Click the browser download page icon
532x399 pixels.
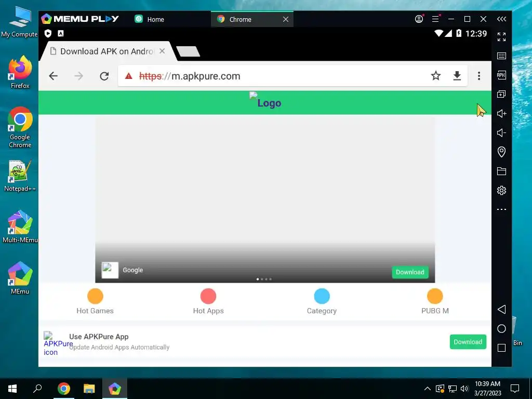click(457, 76)
